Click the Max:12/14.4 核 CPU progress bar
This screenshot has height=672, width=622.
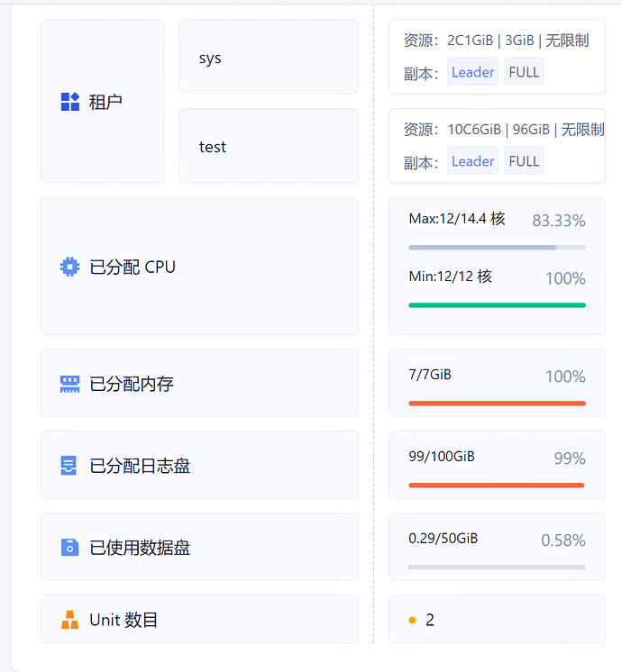(497, 247)
